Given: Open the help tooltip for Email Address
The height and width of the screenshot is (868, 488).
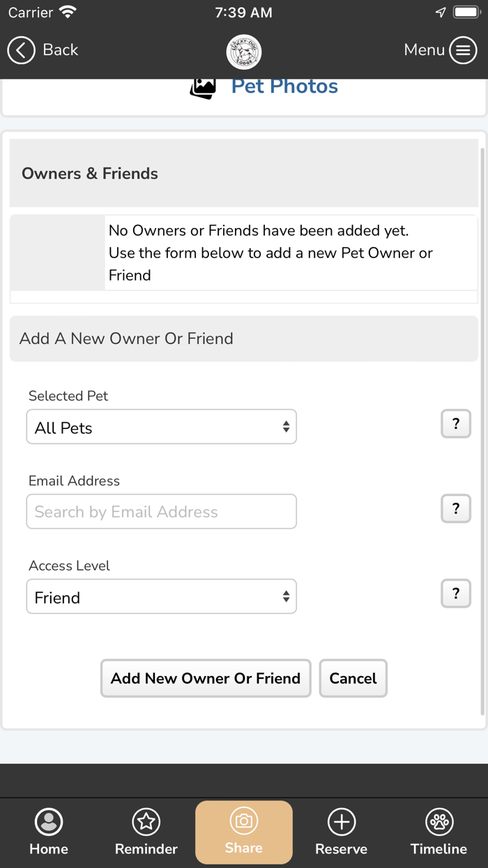Looking at the screenshot, I should point(455,509).
